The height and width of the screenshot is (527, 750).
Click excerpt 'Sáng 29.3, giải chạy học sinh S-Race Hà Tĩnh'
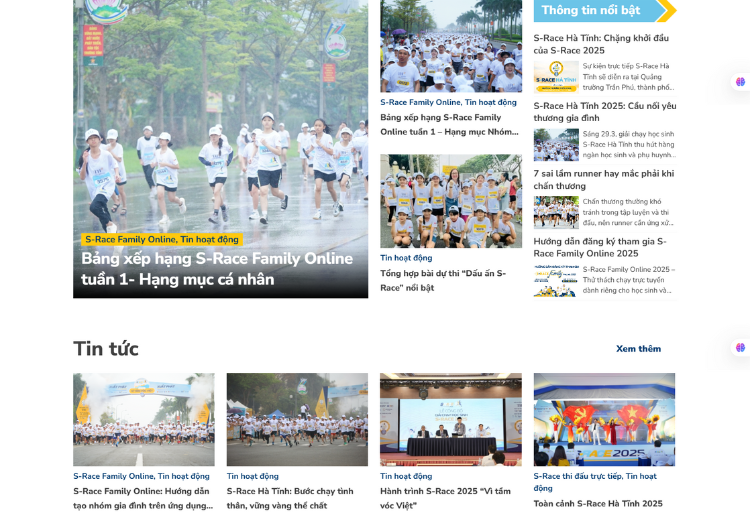click(x=629, y=144)
